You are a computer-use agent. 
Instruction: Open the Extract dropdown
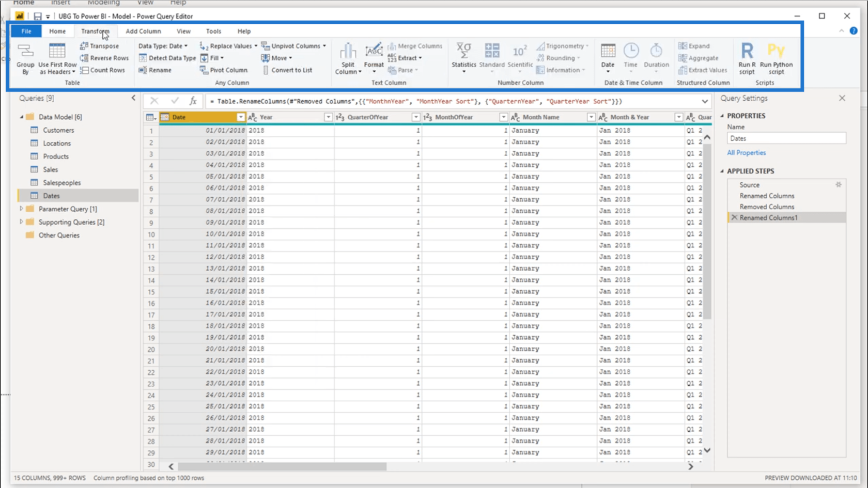coord(405,58)
